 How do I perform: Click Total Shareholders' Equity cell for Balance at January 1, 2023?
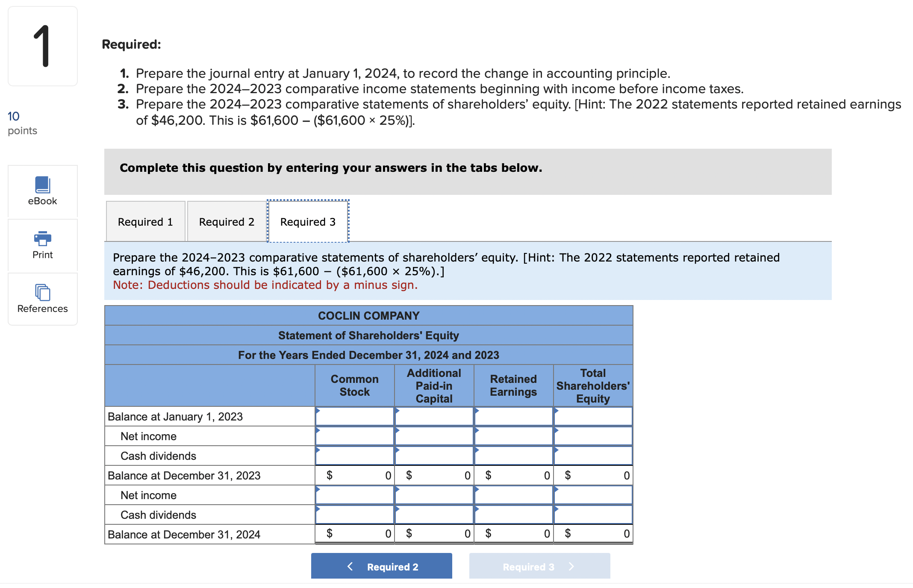[593, 416]
